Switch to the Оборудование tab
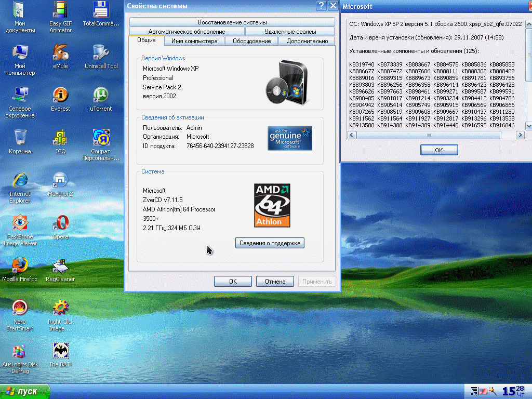Screen dimensions: 532x399 tap(251, 41)
